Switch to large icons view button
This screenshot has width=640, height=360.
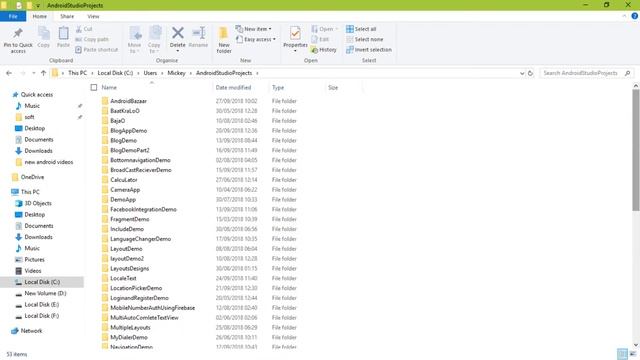click(x=633, y=354)
